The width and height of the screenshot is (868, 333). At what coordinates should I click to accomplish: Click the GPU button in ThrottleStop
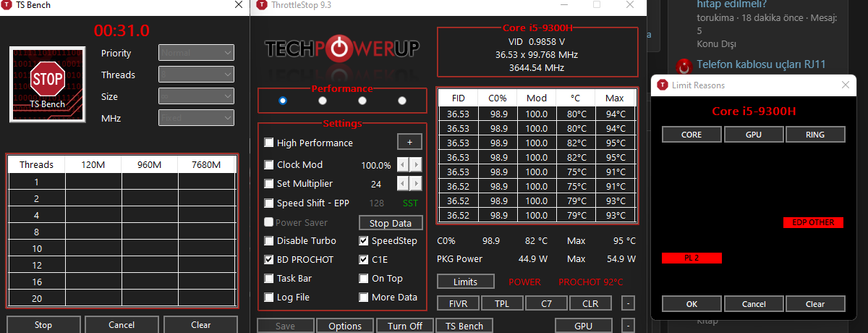click(583, 326)
